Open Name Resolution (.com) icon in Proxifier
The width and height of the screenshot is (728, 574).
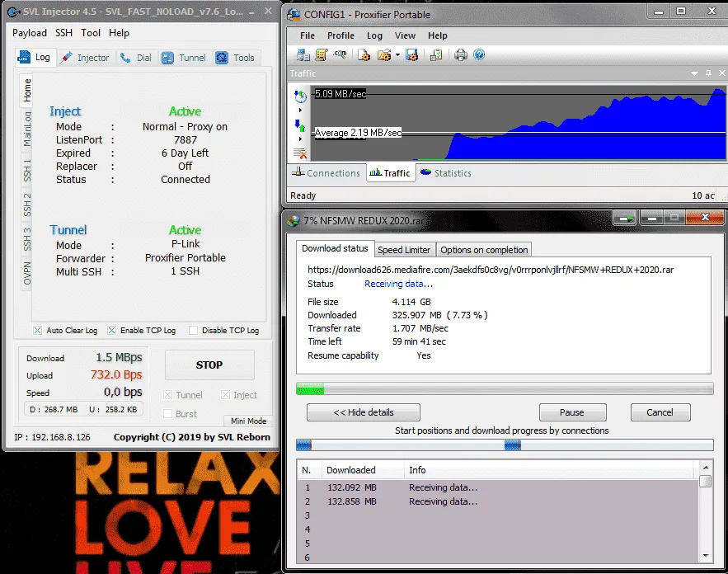[x=340, y=54]
